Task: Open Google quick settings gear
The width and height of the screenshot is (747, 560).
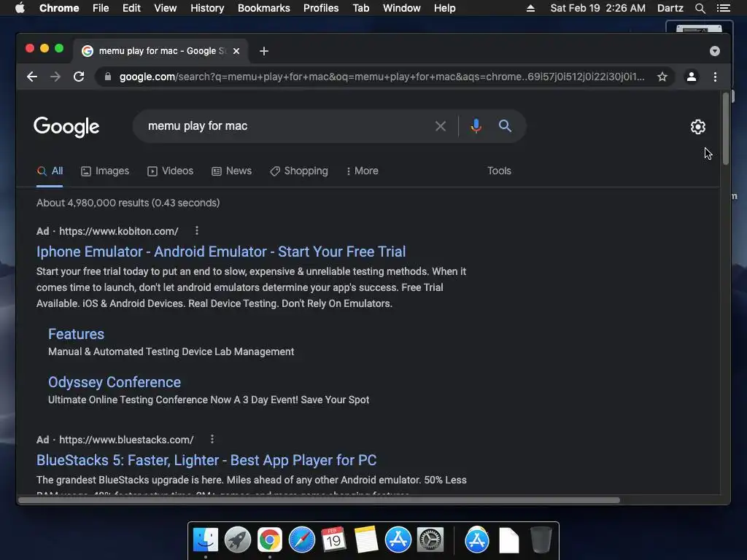Action: click(698, 127)
